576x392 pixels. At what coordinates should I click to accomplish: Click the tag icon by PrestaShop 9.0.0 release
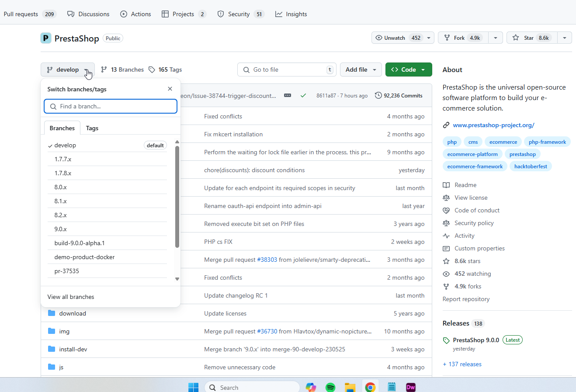coord(446,340)
